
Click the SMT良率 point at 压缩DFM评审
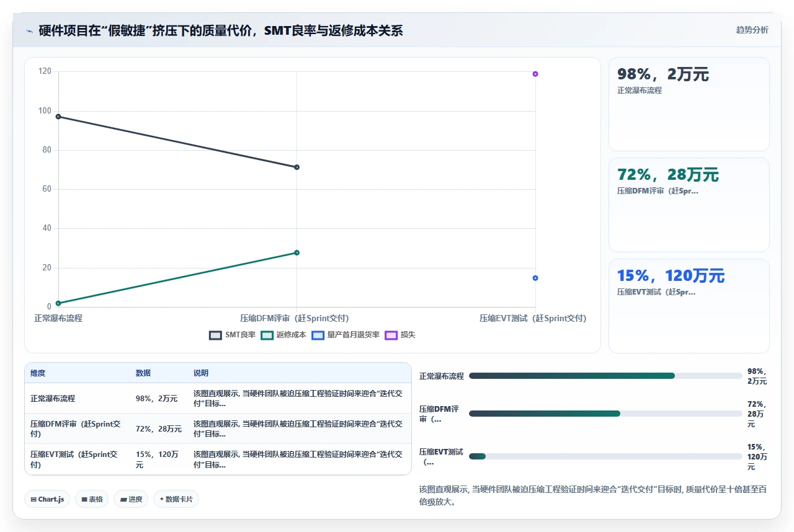297,167
